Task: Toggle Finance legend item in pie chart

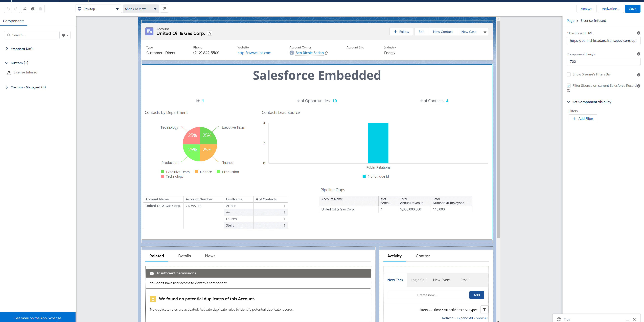Action: click(x=203, y=172)
